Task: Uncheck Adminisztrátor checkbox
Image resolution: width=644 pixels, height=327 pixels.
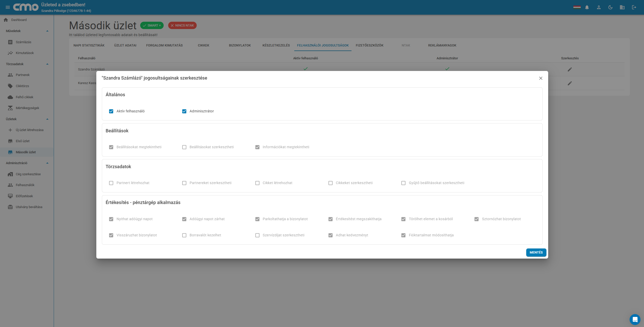Action: [184, 111]
